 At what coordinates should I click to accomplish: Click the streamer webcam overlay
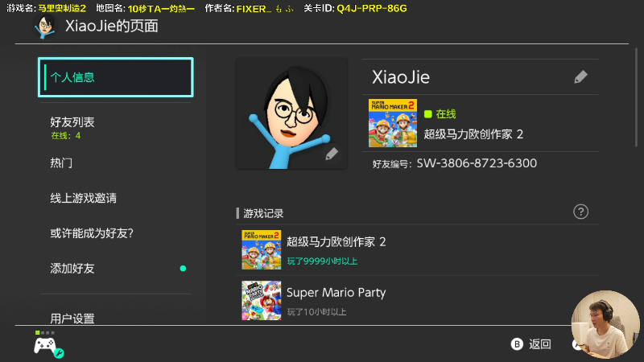606,324
